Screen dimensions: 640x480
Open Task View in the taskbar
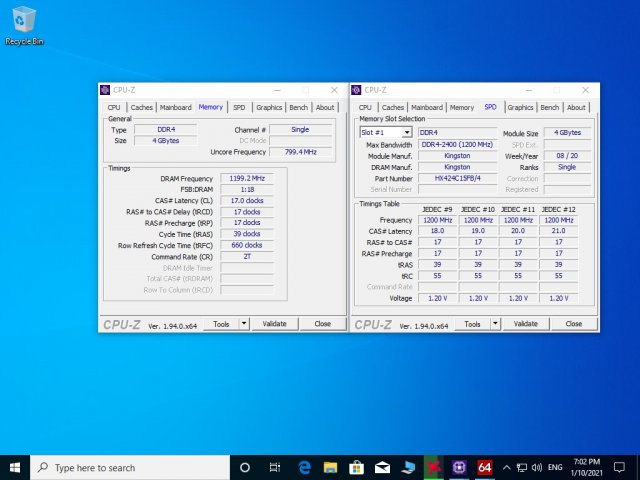click(x=275, y=468)
